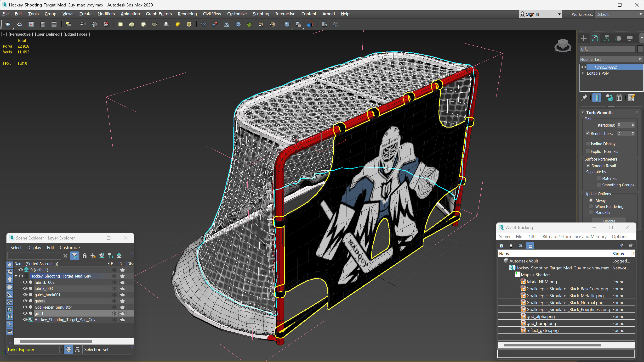Click the lock icon in Scene Explorer toolbar
This screenshot has width=644, height=362.
pos(85,256)
